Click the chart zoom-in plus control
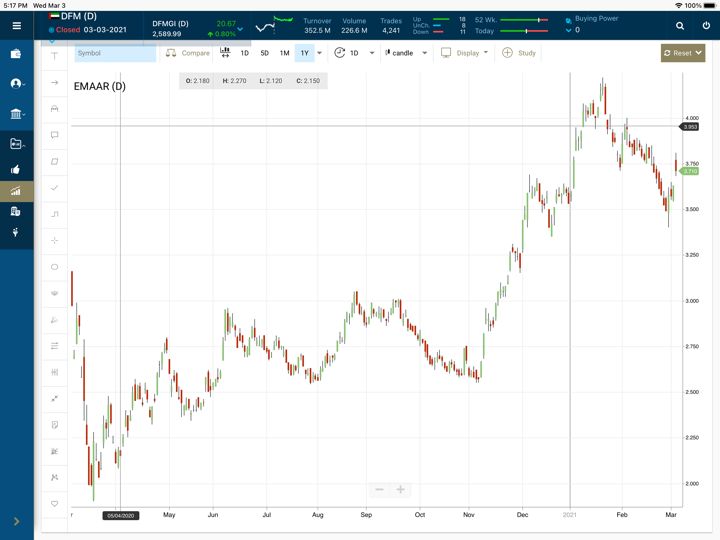Viewport: 720px width, 540px height. tap(400, 490)
